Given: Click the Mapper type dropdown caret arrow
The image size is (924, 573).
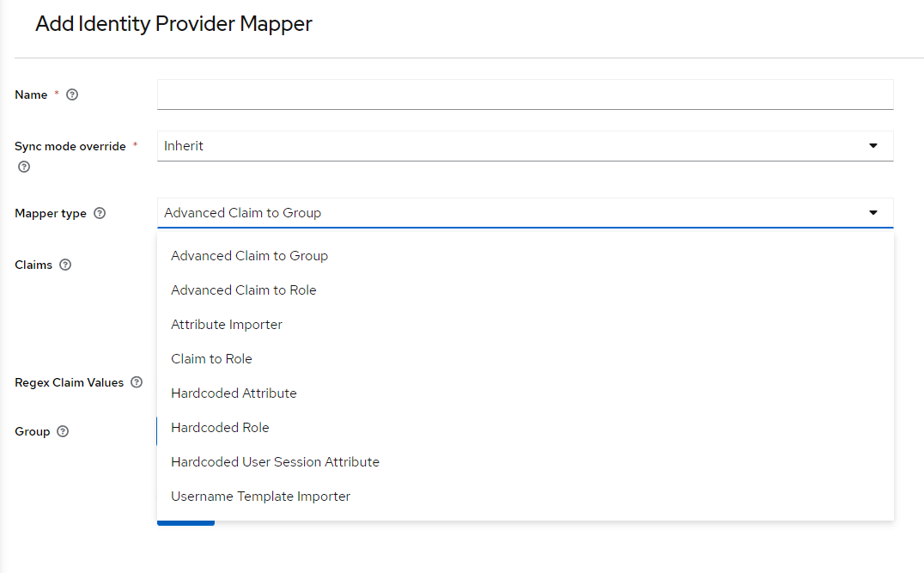Looking at the screenshot, I should point(873,212).
